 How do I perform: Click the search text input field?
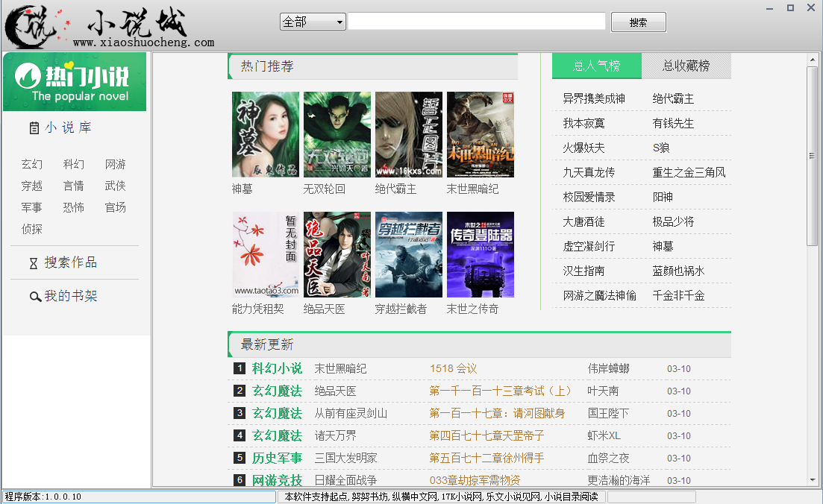pos(476,22)
